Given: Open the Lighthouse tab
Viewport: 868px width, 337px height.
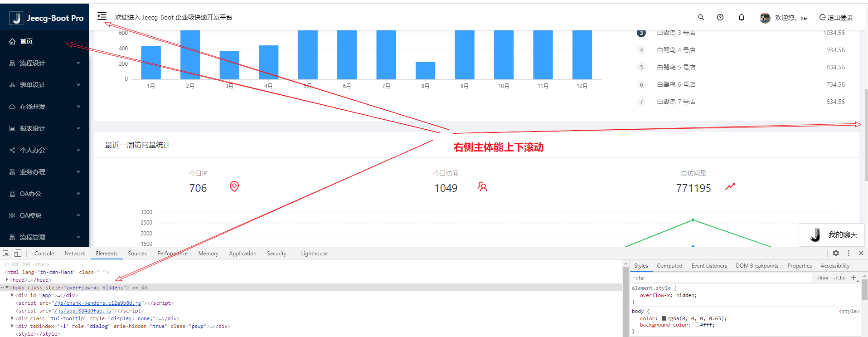Looking at the screenshot, I should pos(314,254).
